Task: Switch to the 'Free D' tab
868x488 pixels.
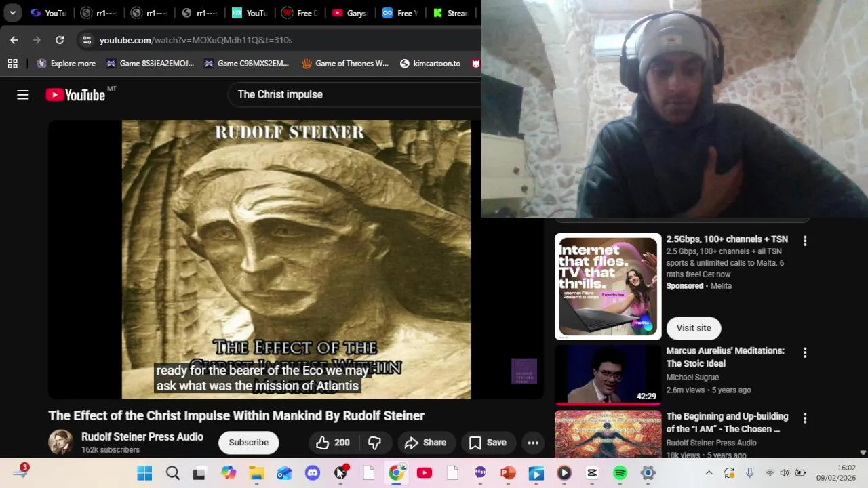Action: point(298,13)
